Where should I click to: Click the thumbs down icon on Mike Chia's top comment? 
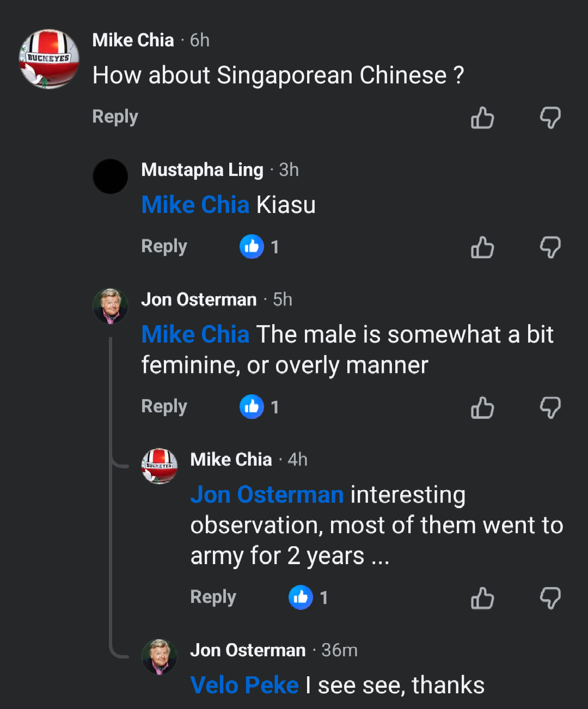[550, 118]
